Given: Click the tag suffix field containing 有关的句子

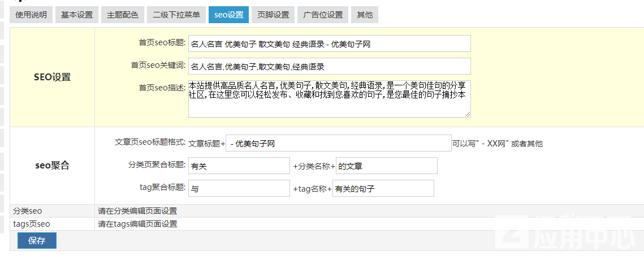Looking at the screenshot, I should pyautogui.click(x=383, y=189).
